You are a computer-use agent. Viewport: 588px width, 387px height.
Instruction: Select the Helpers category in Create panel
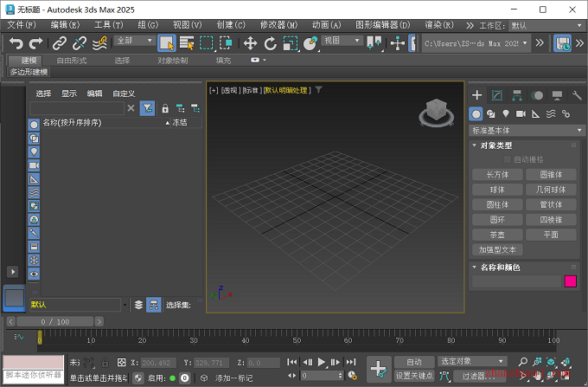tap(536, 113)
